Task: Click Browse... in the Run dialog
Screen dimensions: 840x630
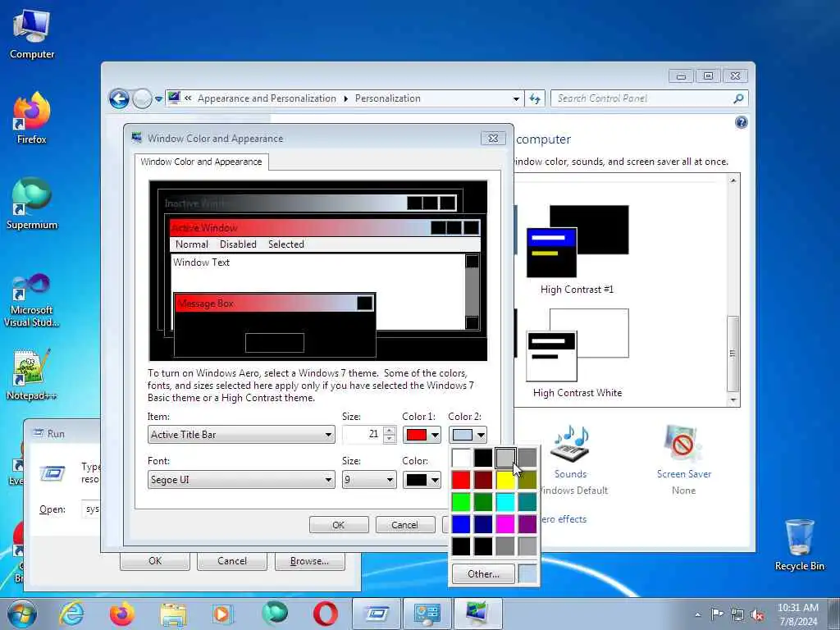Action: click(x=309, y=561)
